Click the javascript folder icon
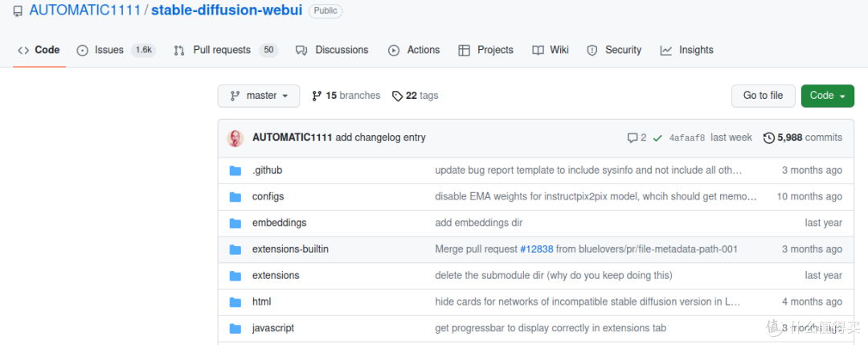This screenshot has width=868, height=345. (235, 328)
